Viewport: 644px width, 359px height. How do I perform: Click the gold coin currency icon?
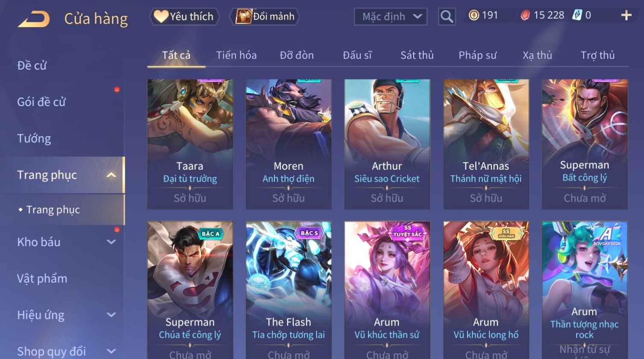click(473, 15)
